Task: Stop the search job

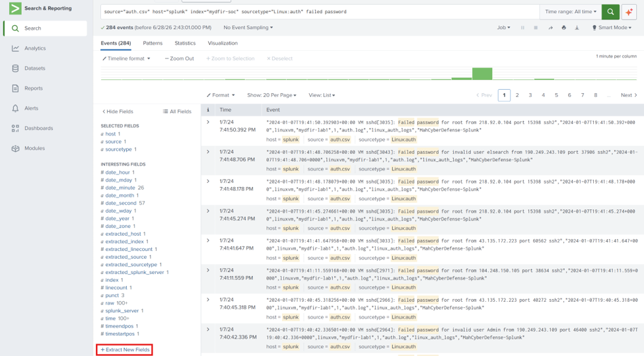Action: click(536, 28)
